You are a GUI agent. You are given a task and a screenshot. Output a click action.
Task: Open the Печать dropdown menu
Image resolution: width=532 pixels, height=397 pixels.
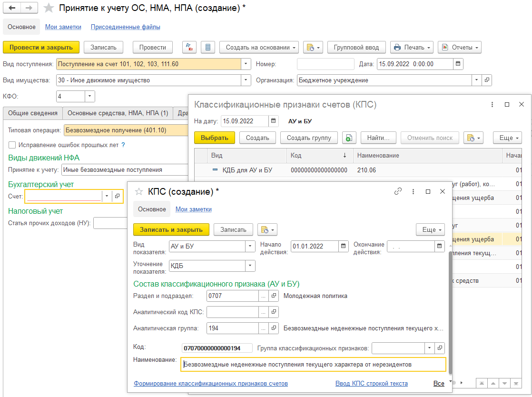[x=412, y=48]
